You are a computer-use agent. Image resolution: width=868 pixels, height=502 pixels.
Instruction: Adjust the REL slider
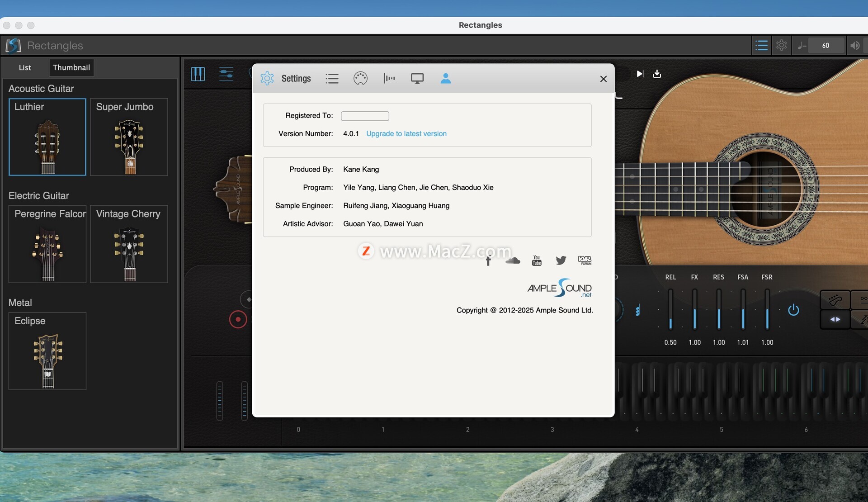670,309
